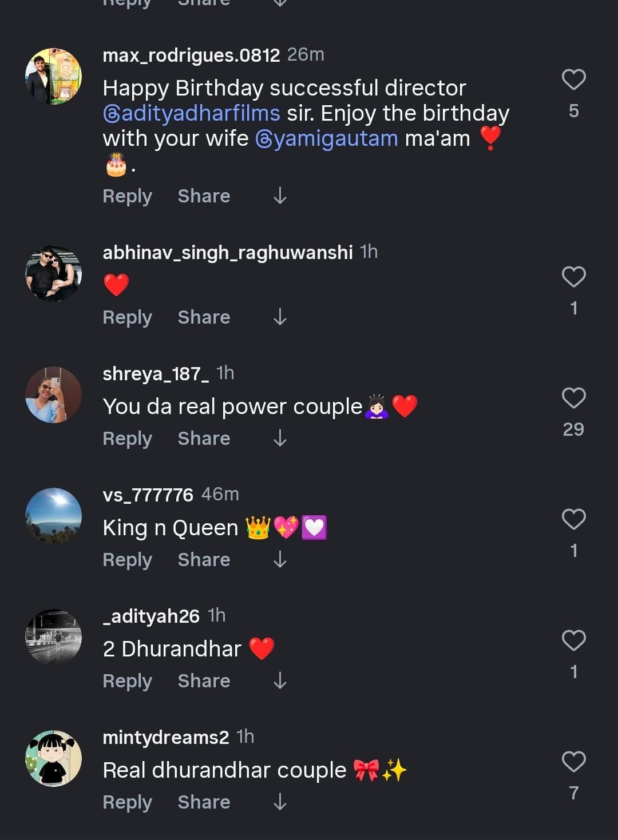Click the download arrow under abhinav_singh_raghuwanshi's comment
The height and width of the screenshot is (840, 618).
pyautogui.click(x=280, y=317)
